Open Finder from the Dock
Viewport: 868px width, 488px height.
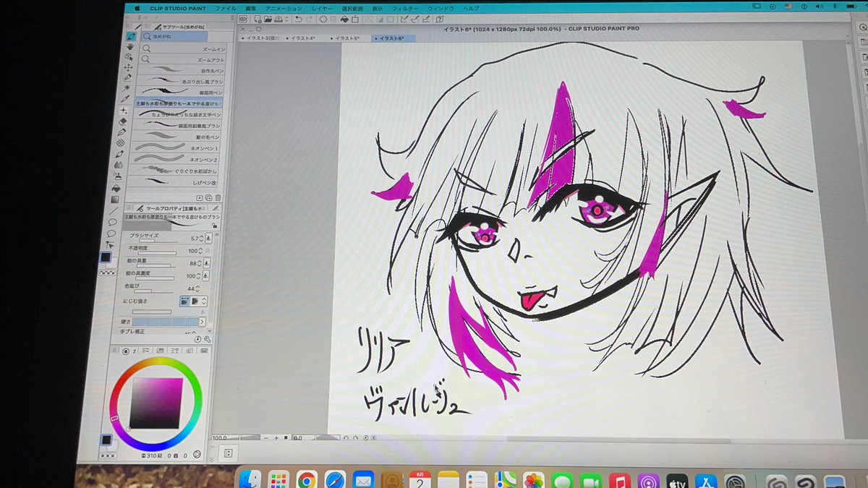(250, 480)
